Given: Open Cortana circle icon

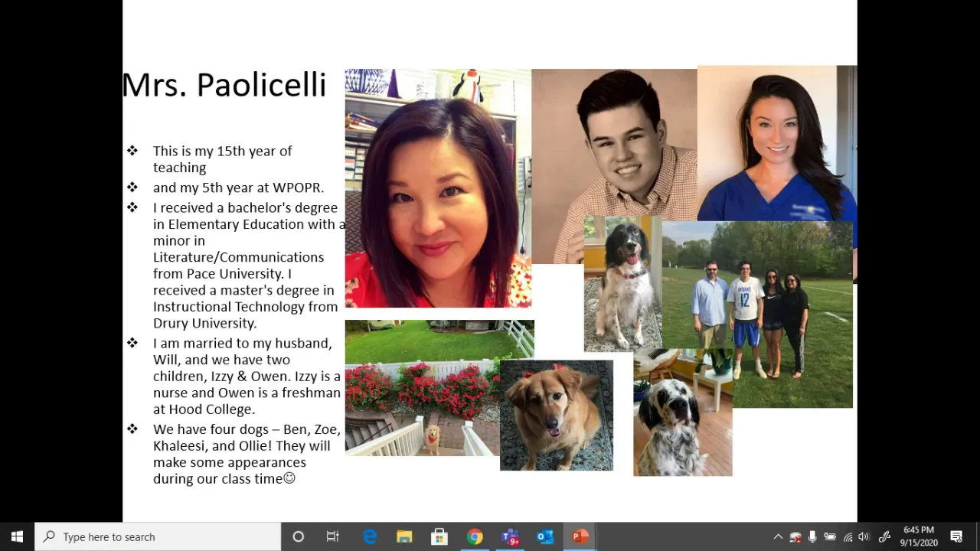Looking at the screenshot, I should tap(299, 536).
